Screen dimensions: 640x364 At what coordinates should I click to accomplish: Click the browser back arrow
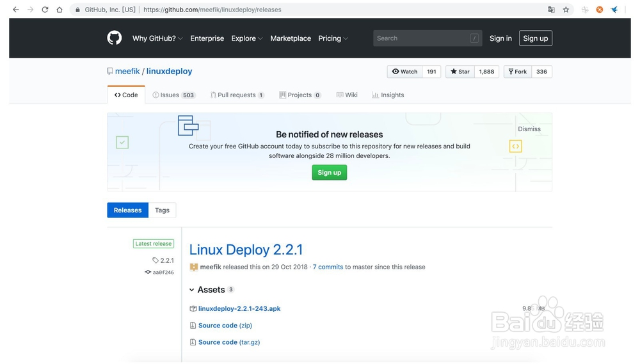click(x=16, y=10)
